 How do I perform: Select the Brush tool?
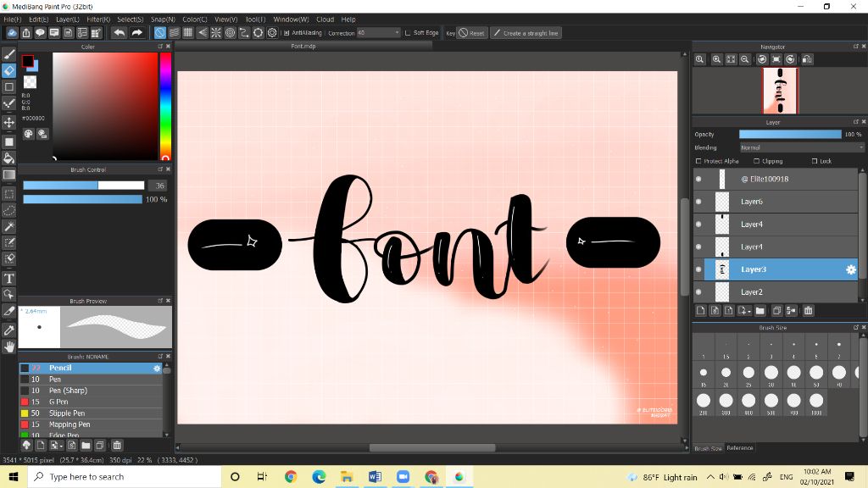(8, 54)
